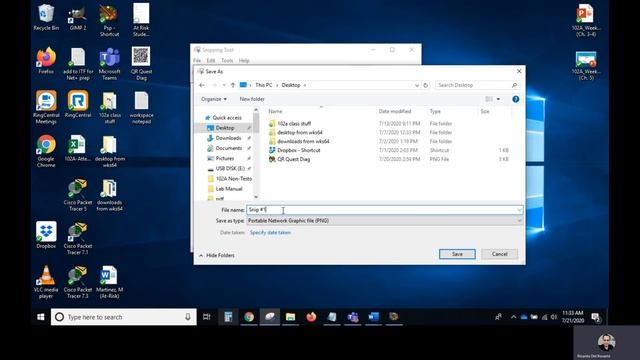Open workspace notepad file on desktop
Screen dimensions: 640x360
click(x=141, y=107)
